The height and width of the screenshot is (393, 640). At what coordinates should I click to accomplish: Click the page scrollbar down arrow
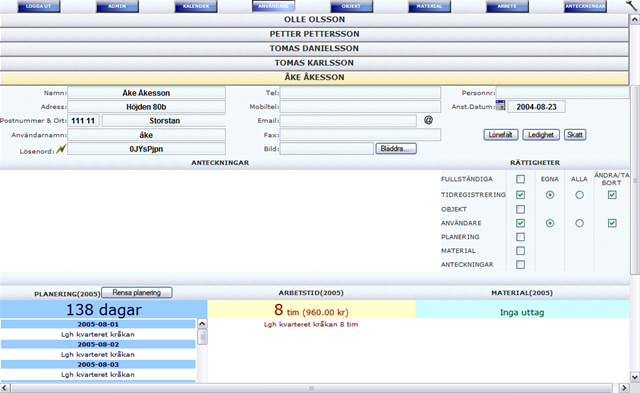635,377
